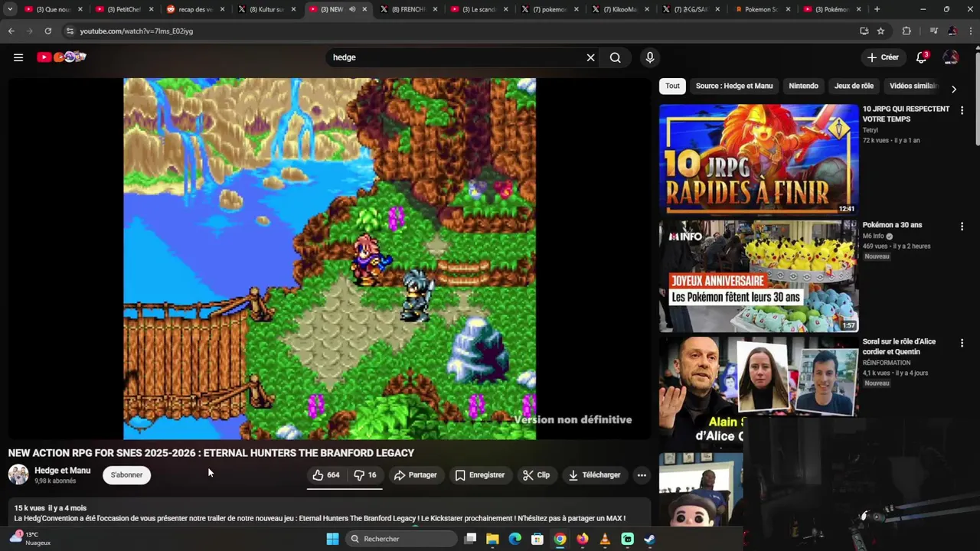Select Source : Hedge et Manu chip
Viewport: 980px width, 551px height.
pos(734,86)
